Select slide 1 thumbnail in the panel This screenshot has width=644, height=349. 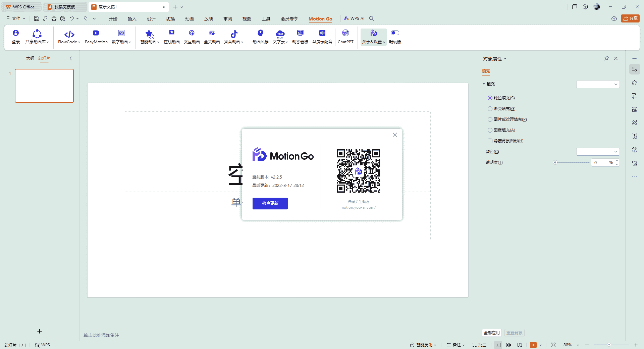(x=44, y=86)
